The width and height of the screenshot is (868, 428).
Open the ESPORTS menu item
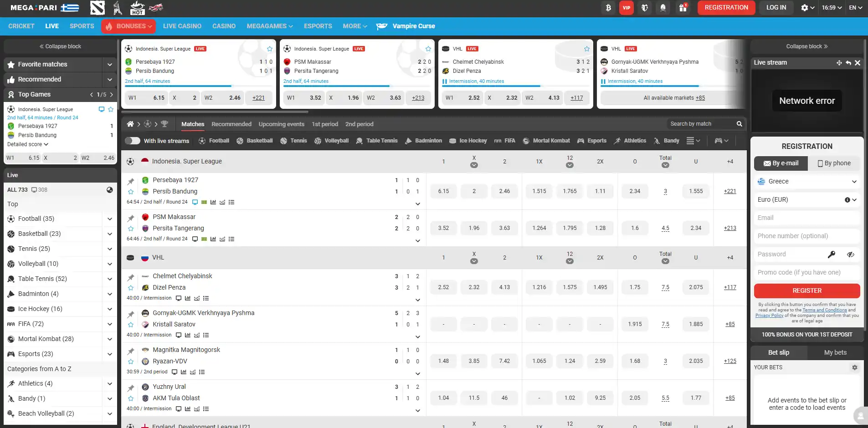click(x=318, y=26)
